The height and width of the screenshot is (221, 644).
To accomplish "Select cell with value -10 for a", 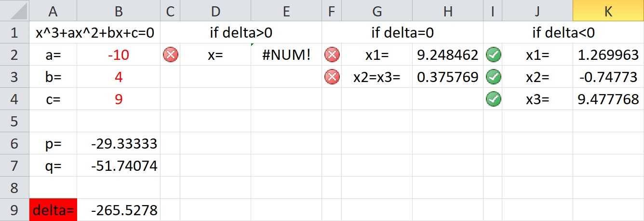I will point(119,55).
